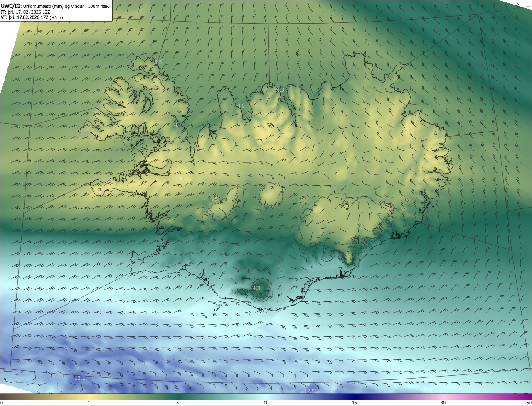Click the '4.3' value beside the northern fjord

[281, 90]
